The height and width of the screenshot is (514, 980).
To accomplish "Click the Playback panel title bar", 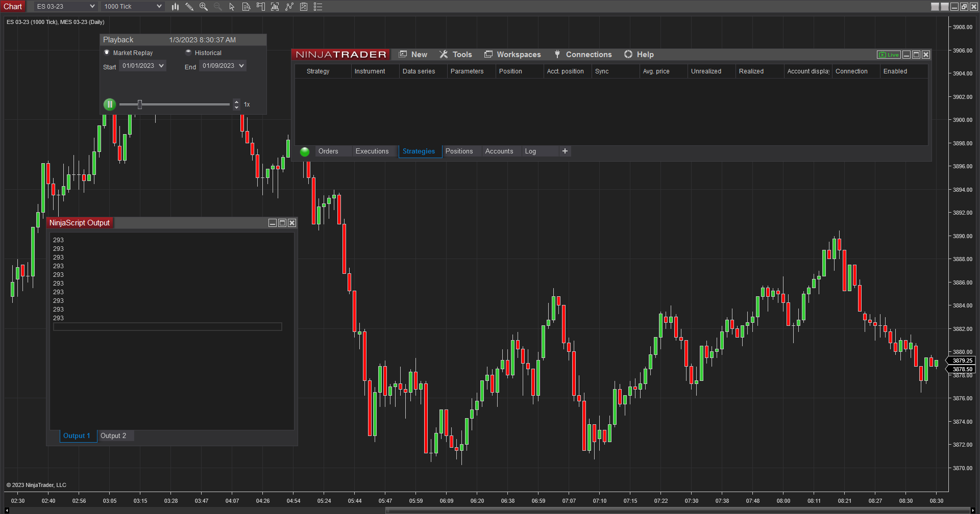I will [183, 40].
